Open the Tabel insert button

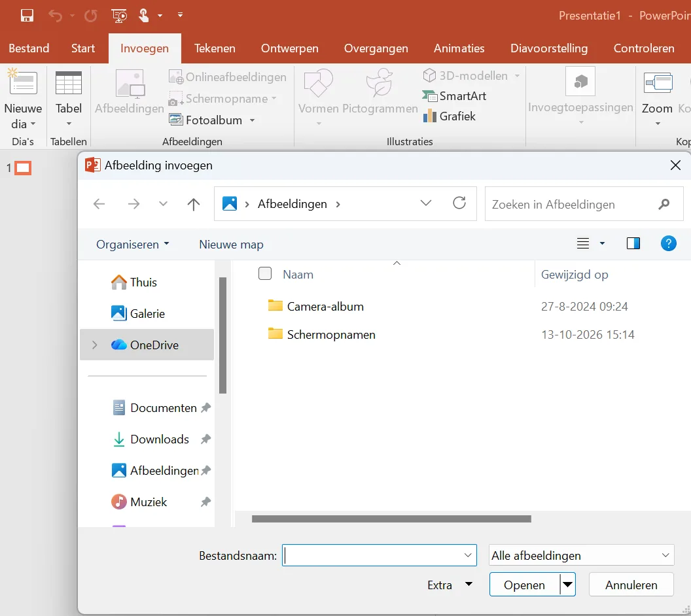point(68,100)
